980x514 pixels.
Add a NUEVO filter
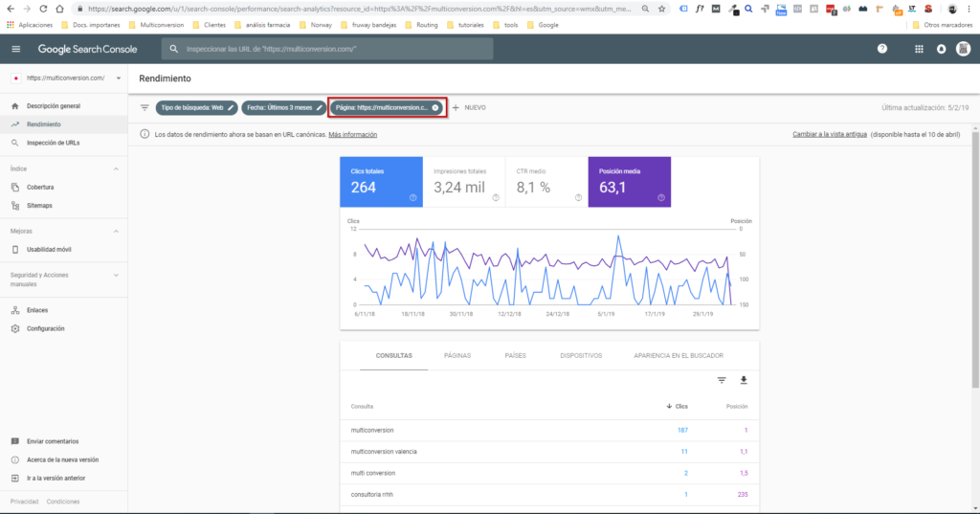pyautogui.click(x=469, y=107)
